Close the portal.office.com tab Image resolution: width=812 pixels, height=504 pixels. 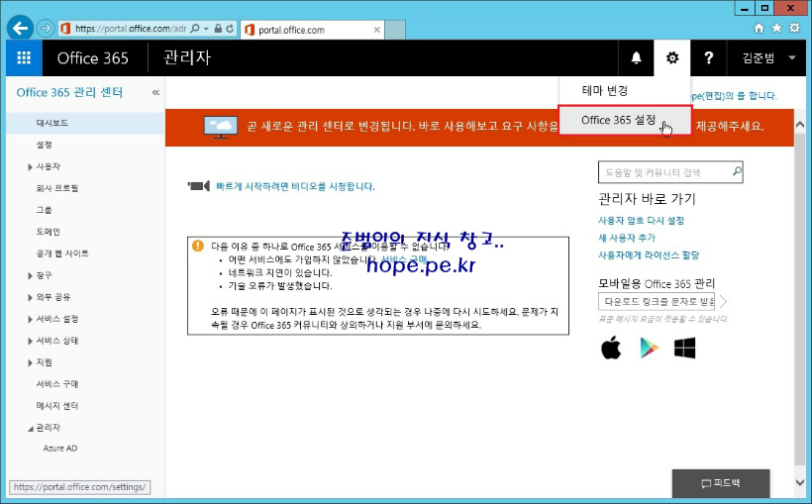pyautogui.click(x=376, y=30)
